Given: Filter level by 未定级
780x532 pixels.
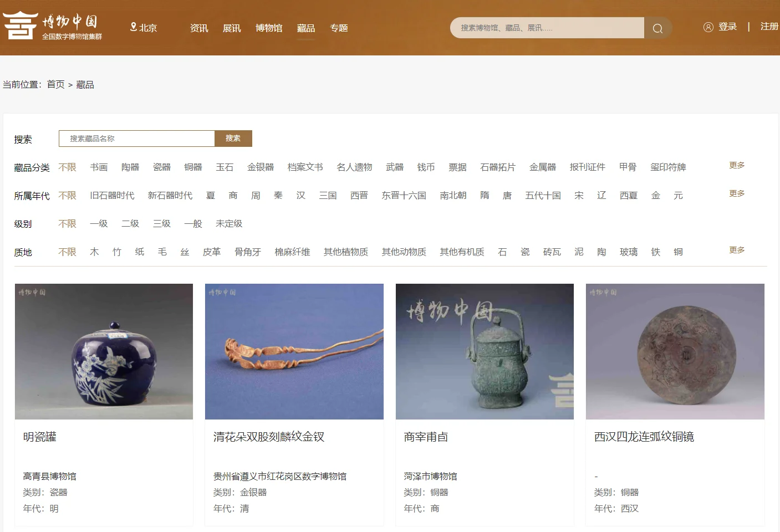Looking at the screenshot, I should pos(229,223).
